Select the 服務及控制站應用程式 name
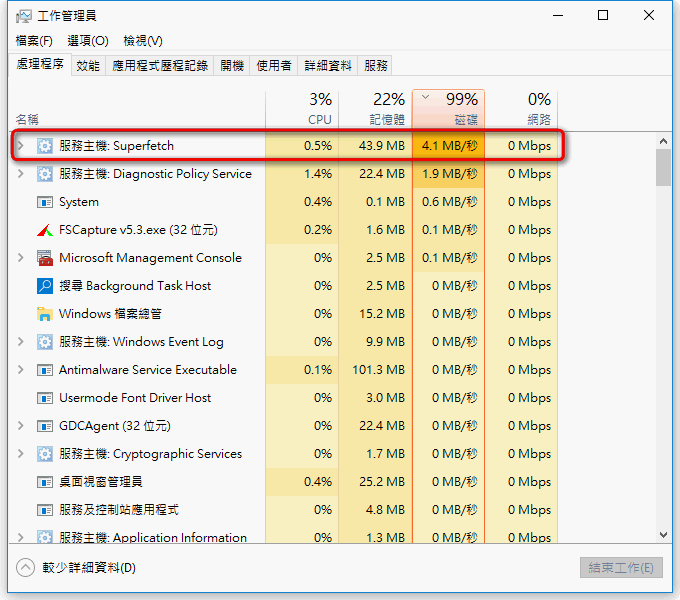The width and height of the screenshot is (680, 600). pos(119,510)
